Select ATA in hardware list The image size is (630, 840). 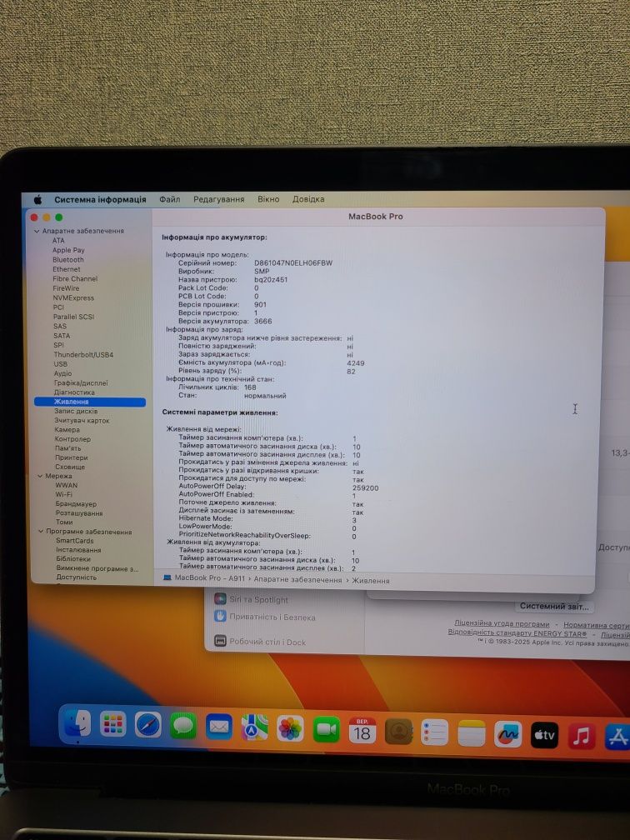(x=58, y=241)
